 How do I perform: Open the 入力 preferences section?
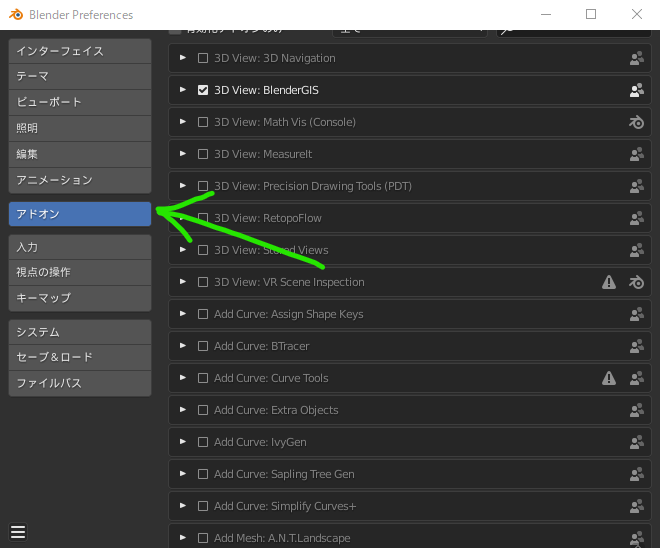pyautogui.click(x=80, y=247)
